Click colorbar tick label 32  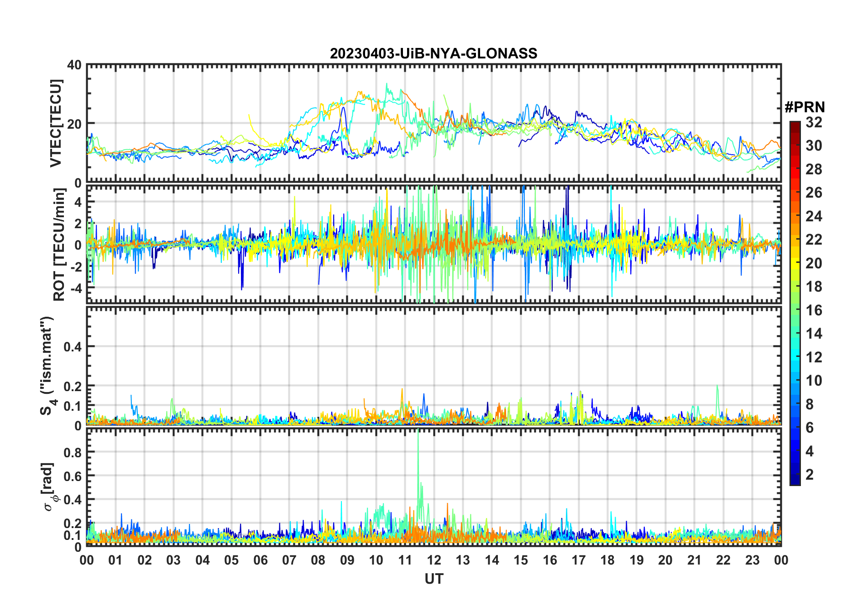pyautogui.click(x=814, y=122)
